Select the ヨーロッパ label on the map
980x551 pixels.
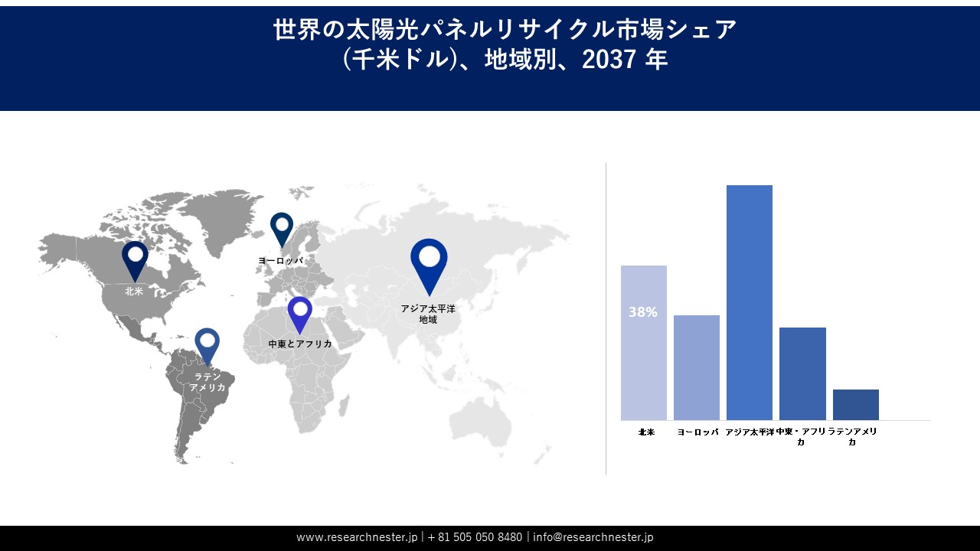coord(280,261)
